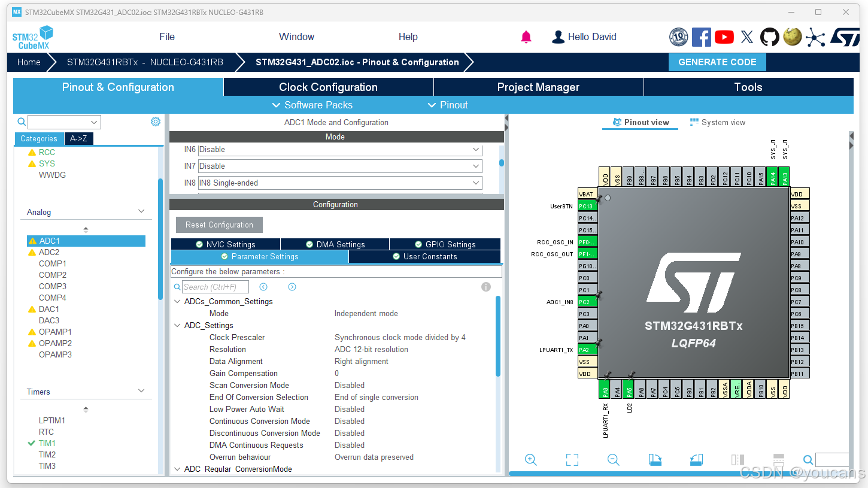The height and width of the screenshot is (488, 868).
Task: Click the pin search input field
Action: 831,460
